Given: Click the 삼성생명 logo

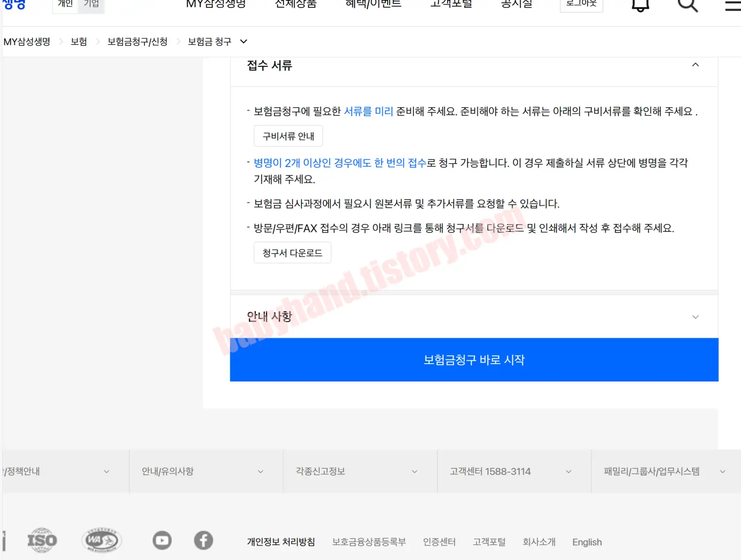Looking at the screenshot, I should [14, 4].
